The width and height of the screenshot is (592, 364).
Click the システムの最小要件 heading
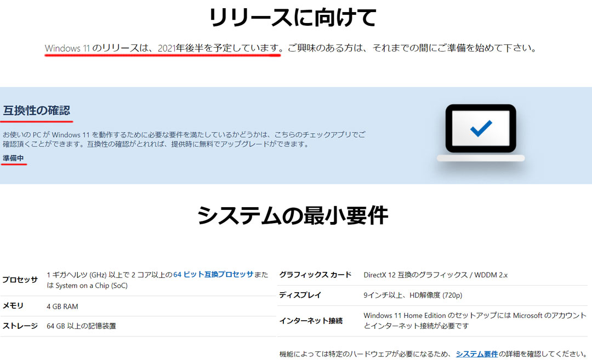293,215
